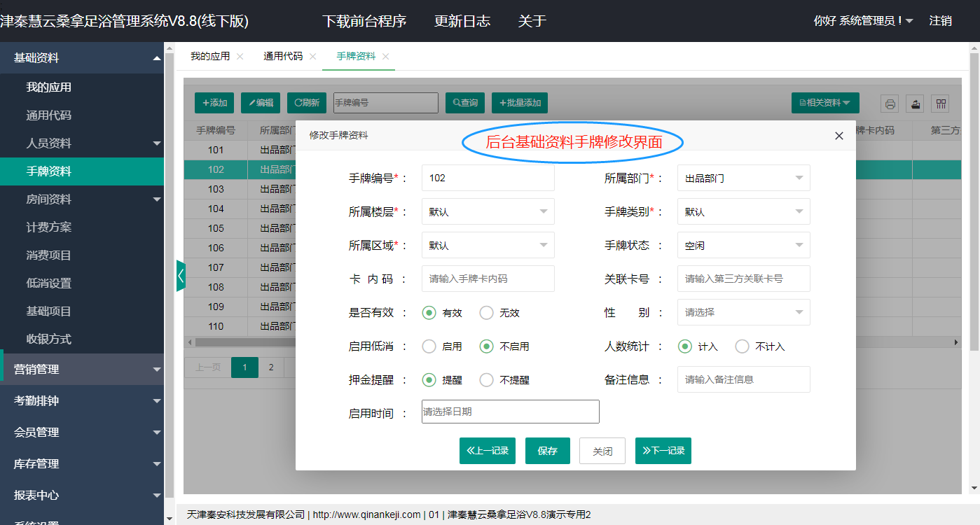Viewport: 980px width, 525px height.
Task: Open the column filter grid icon
Action: pyautogui.click(x=941, y=104)
